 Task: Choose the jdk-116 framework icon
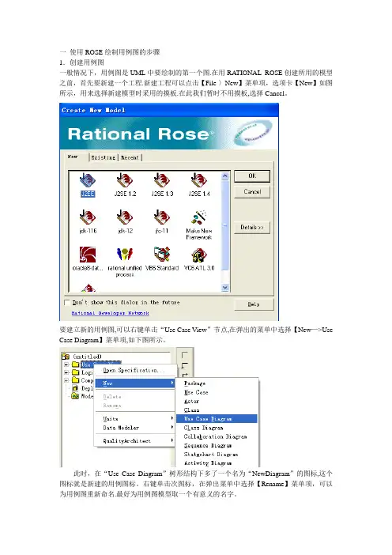coord(88,217)
